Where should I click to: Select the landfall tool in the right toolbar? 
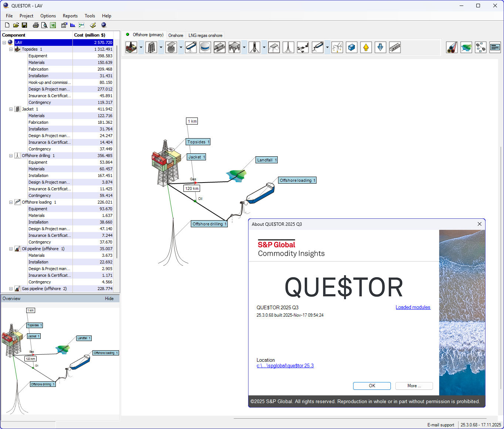pos(466,47)
